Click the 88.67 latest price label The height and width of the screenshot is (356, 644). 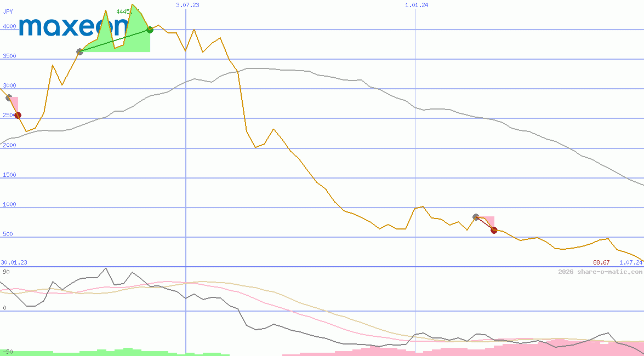click(x=601, y=262)
